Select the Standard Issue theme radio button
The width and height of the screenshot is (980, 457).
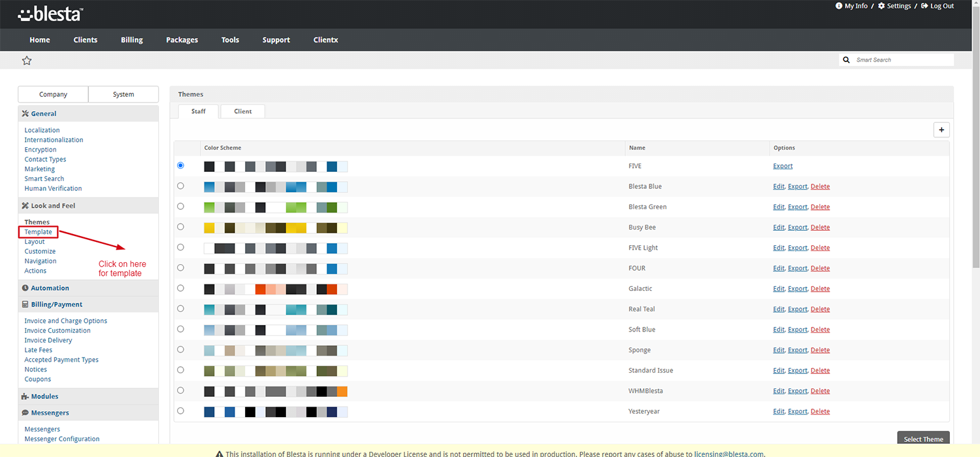pyautogui.click(x=180, y=369)
